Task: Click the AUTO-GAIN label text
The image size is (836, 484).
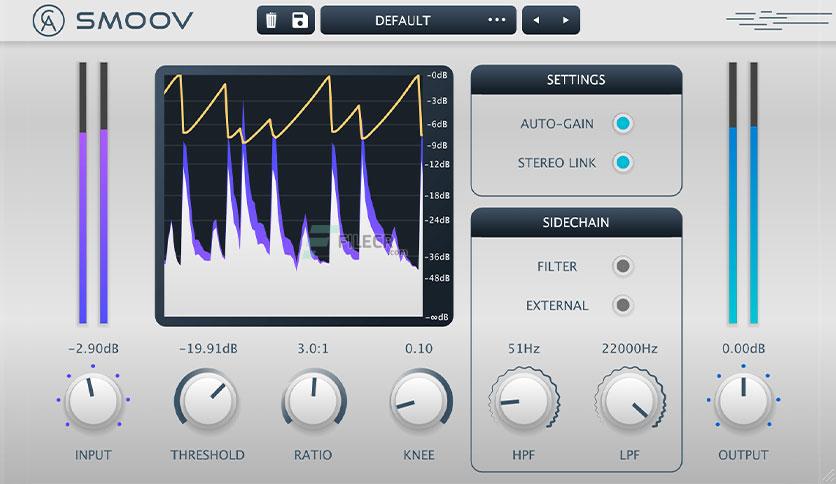Action: pos(557,124)
